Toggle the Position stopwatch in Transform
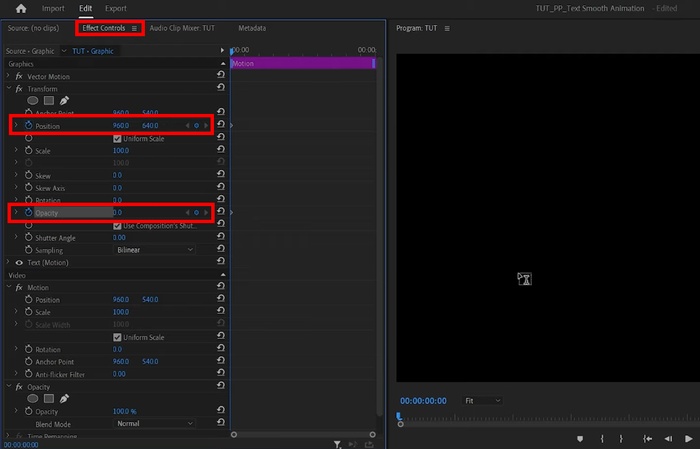 pos(28,126)
